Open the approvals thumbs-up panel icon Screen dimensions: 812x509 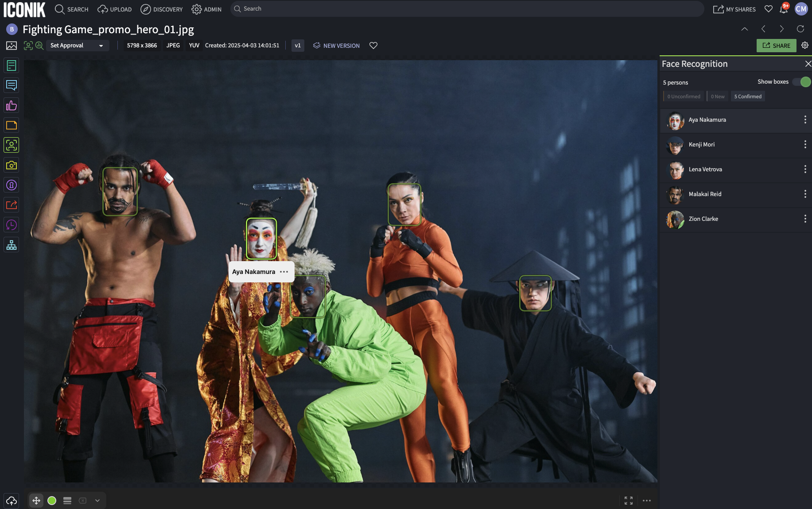point(12,105)
